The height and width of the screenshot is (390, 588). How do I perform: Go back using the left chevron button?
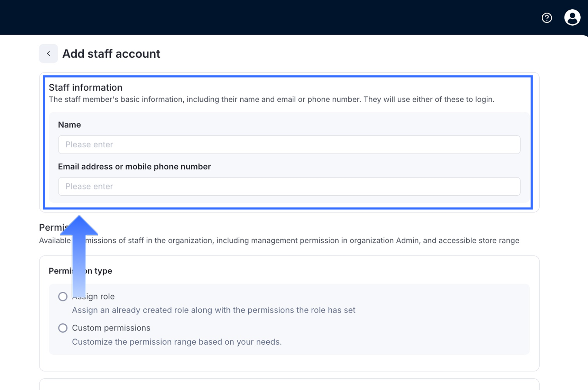point(48,54)
